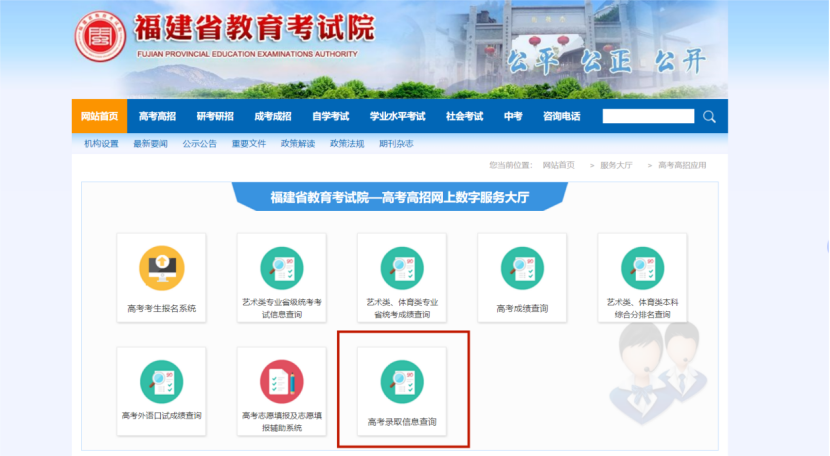Open 高考成绩查询 icon

[522, 268]
